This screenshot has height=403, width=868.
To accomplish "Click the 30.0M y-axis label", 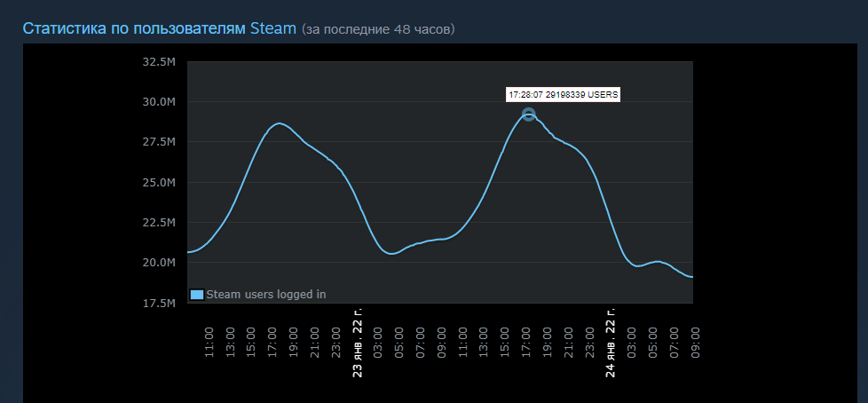I will pos(159,102).
